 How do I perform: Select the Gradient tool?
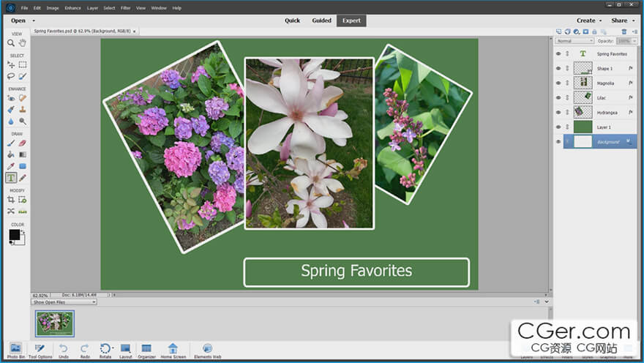(x=23, y=155)
